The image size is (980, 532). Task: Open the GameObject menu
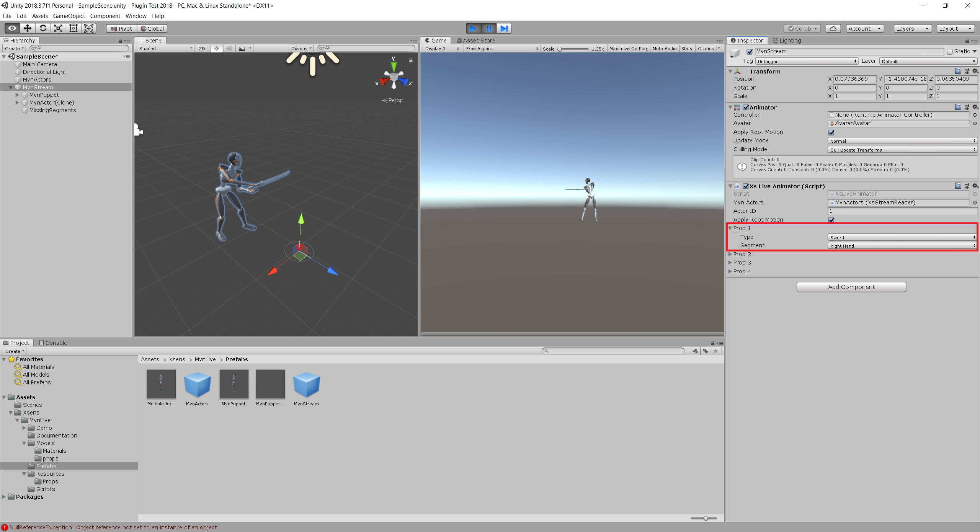tap(69, 16)
